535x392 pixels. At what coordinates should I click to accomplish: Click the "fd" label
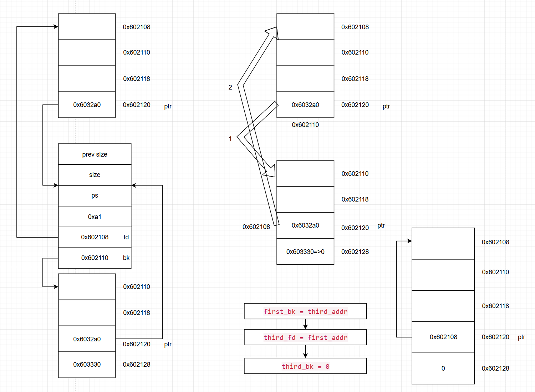(x=126, y=237)
